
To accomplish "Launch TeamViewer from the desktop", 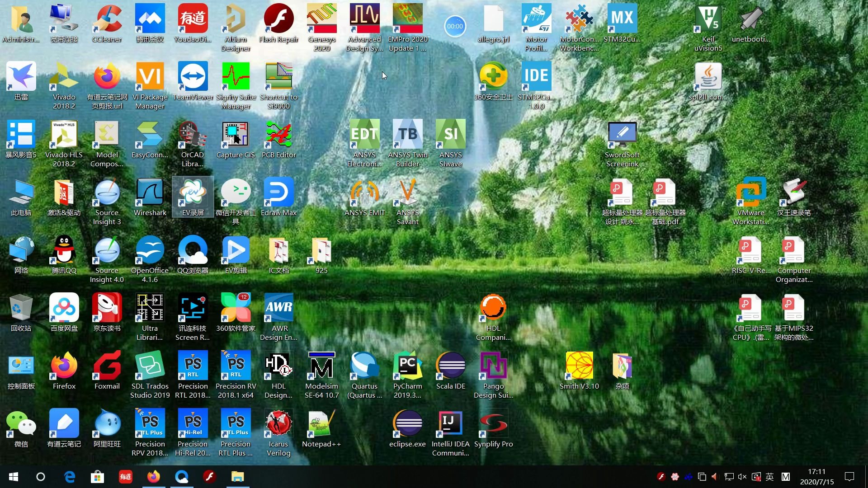I will coord(193,81).
